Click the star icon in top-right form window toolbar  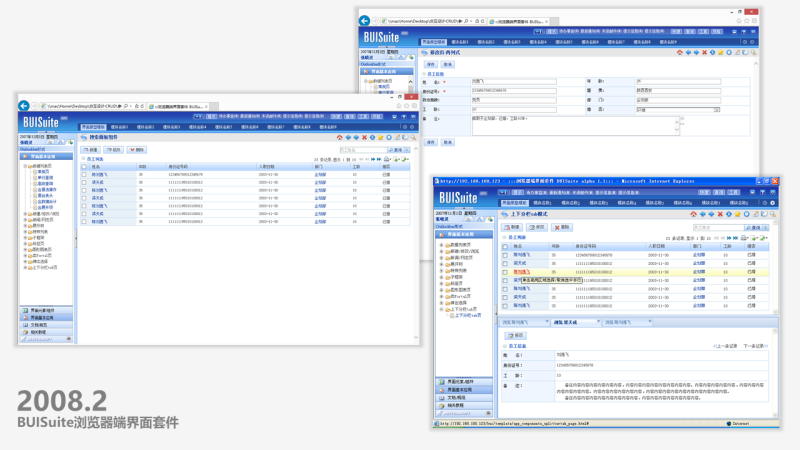[720, 53]
